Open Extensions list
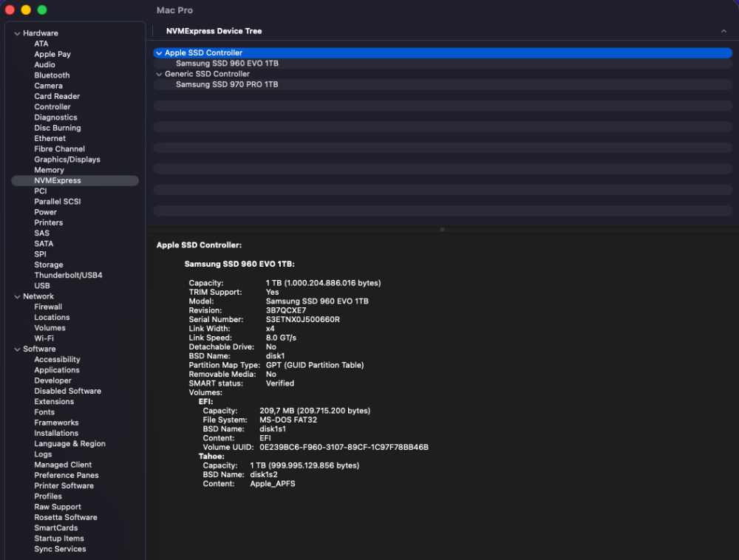Viewport: 739px width, 560px height. point(54,402)
